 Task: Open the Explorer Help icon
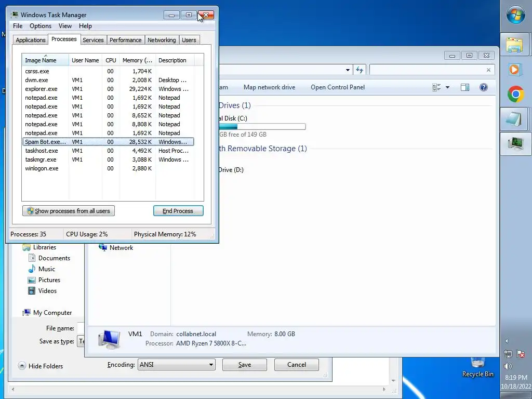[484, 87]
